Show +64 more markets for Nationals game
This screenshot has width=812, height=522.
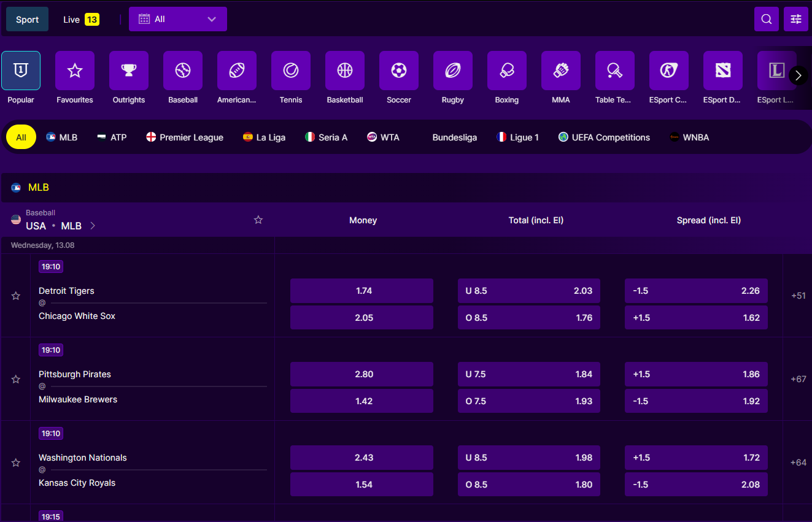pyautogui.click(x=798, y=463)
